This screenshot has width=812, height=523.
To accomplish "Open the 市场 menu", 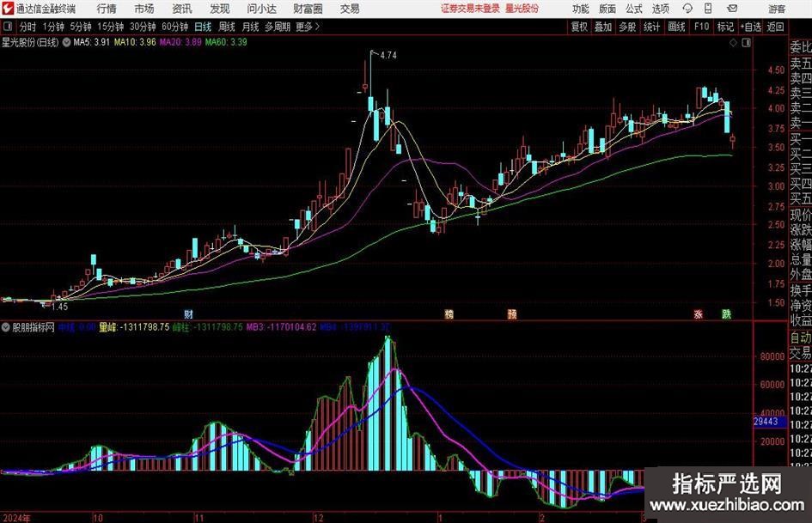I will click(x=144, y=9).
